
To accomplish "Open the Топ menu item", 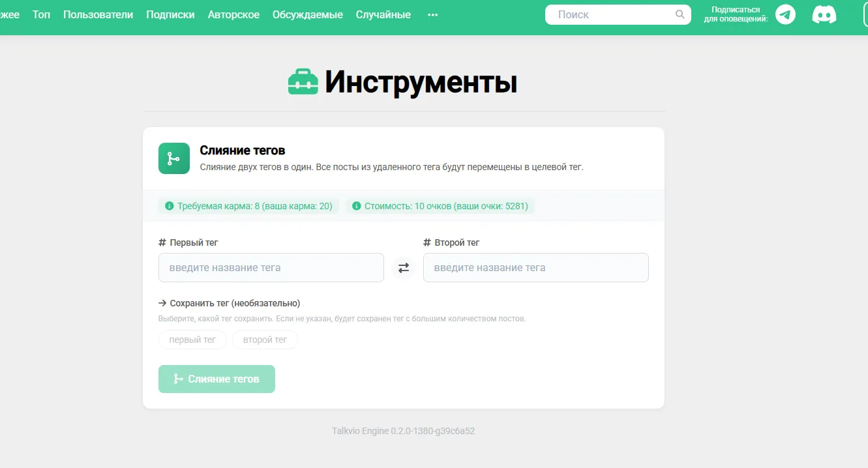I will [x=41, y=14].
